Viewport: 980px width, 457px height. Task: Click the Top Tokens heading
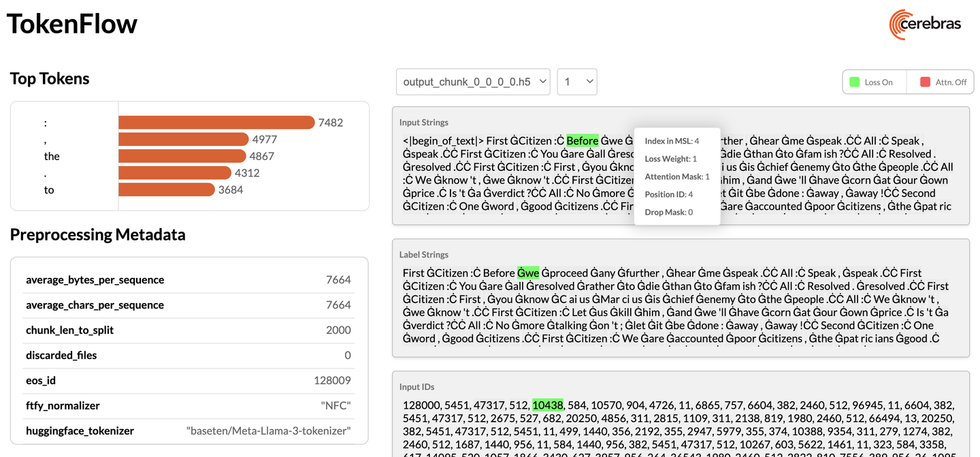pos(50,78)
